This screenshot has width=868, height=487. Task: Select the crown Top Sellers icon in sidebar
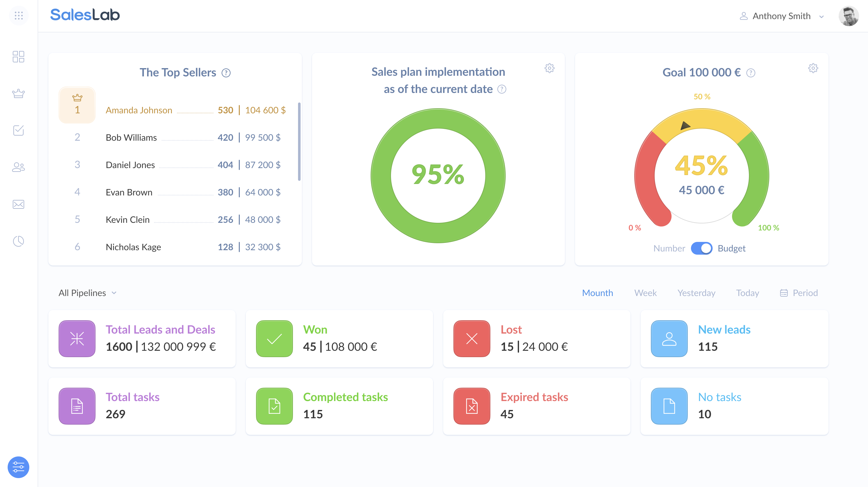[18, 94]
